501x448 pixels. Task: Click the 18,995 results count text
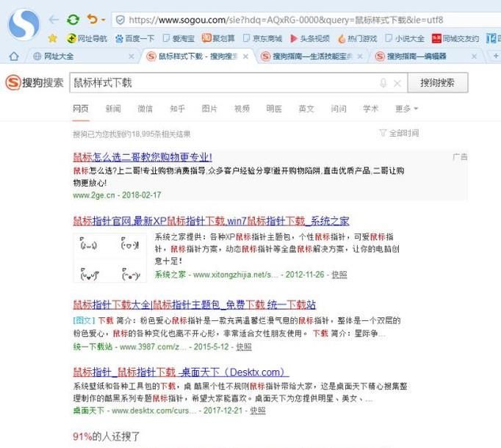coord(132,134)
